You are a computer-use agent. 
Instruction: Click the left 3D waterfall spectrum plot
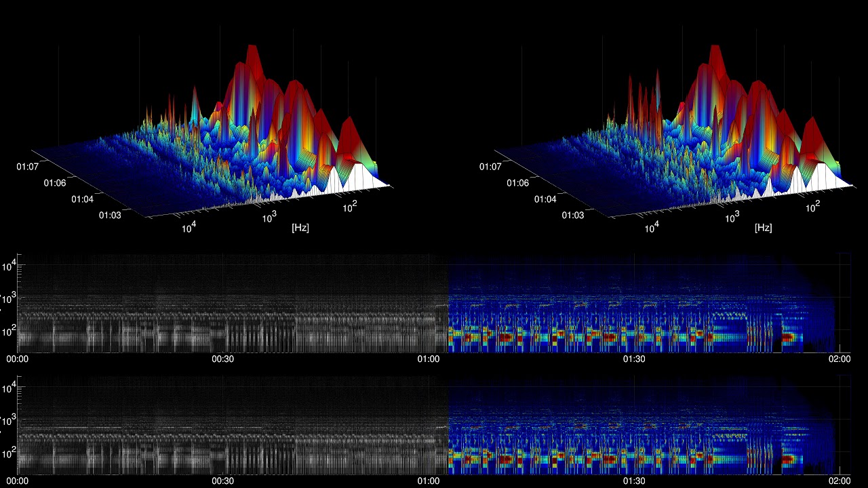211,132
